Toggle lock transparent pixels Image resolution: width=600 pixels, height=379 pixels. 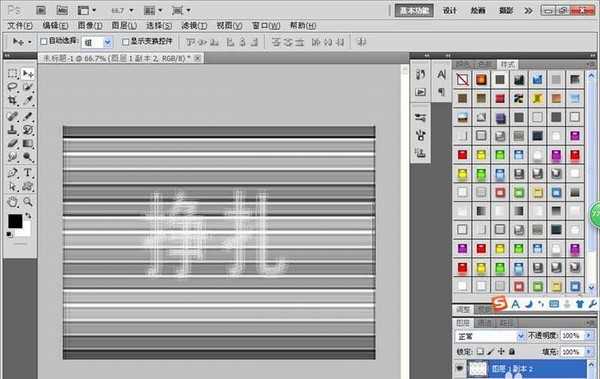click(480, 351)
